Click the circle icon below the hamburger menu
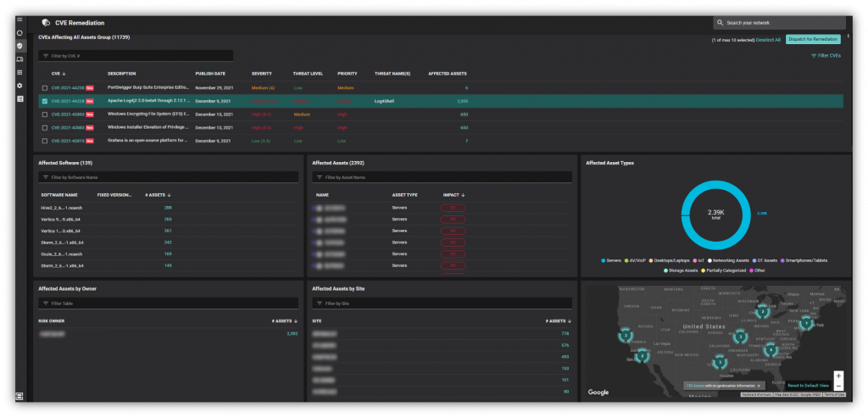 point(19,32)
